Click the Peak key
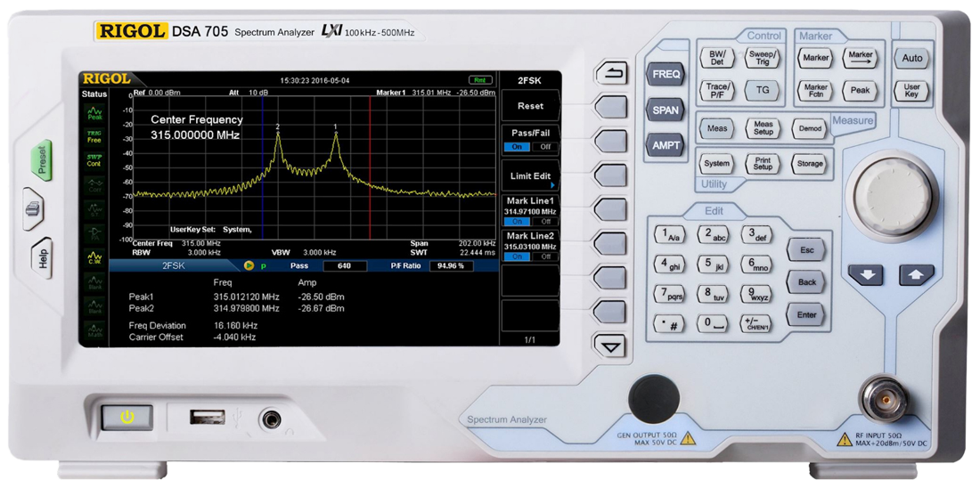The height and width of the screenshot is (488, 980). point(860,90)
